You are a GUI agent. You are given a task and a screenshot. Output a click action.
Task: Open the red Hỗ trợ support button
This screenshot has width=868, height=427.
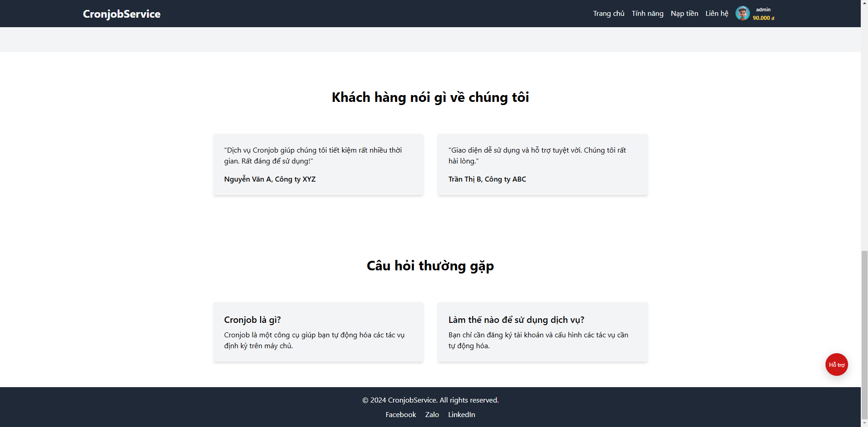[x=836, y=365]
